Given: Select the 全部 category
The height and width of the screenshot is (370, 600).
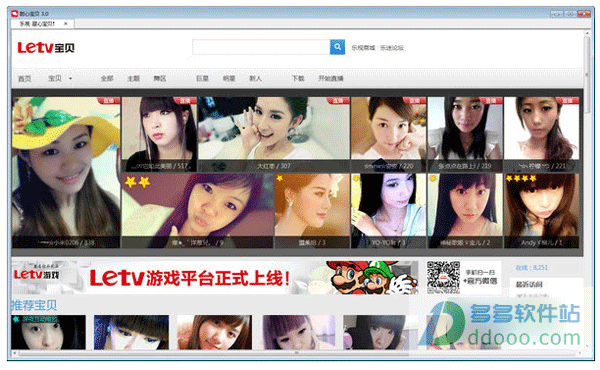Looking at the screenshot, I should tap(107, 78).
